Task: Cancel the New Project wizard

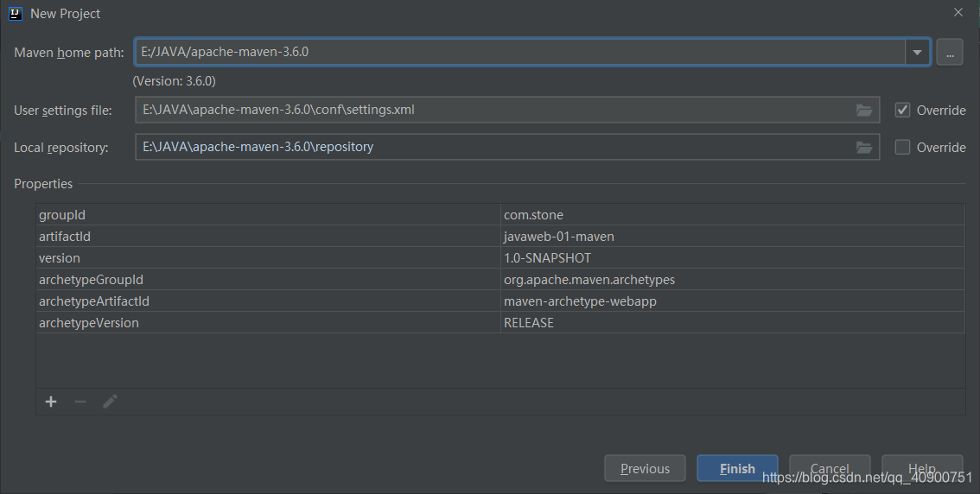Action: [830, 468]
